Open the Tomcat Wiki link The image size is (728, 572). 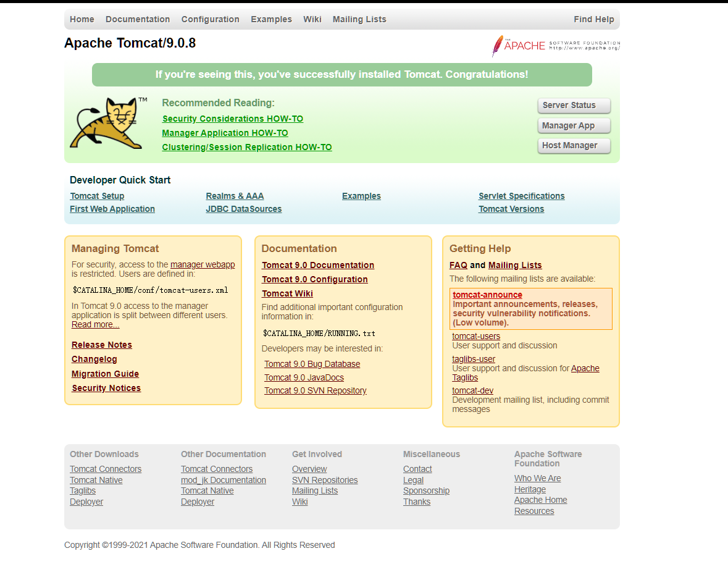[x=287, y=293]
